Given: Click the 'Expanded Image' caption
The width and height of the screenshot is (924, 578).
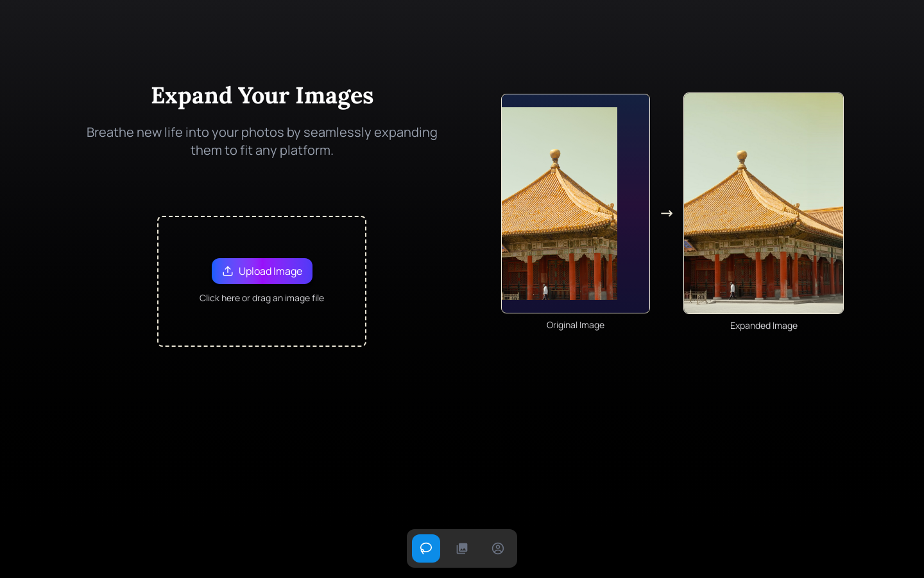Looking at the screenshot, I should (x=764, y=326).
